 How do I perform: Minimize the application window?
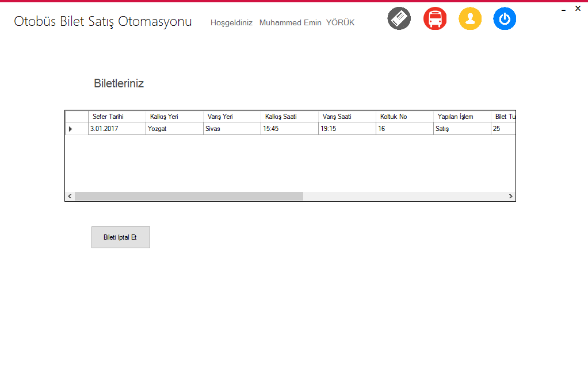click(563, 10)
